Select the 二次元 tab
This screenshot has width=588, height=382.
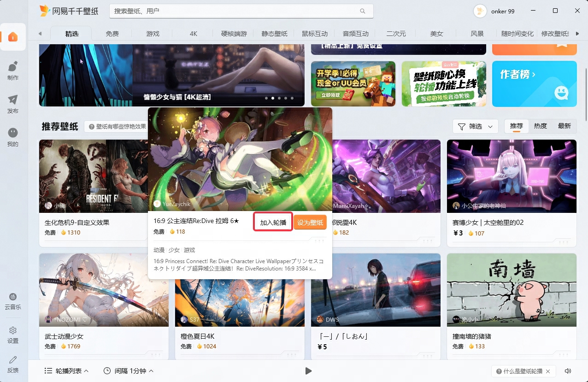(x=396, y=34)
